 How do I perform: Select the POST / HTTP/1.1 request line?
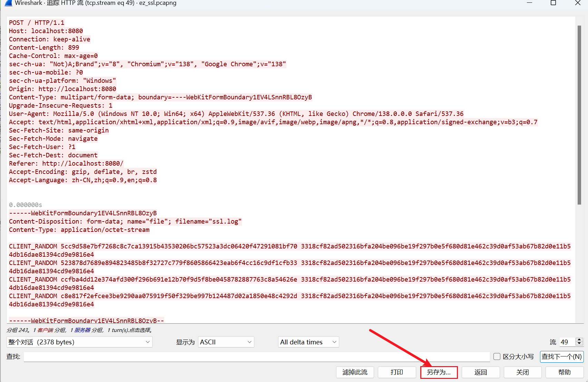[37, 23]
